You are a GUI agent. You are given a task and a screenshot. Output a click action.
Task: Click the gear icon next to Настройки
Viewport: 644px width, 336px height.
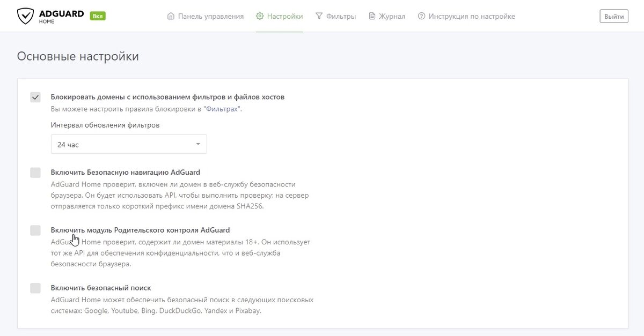260,16
